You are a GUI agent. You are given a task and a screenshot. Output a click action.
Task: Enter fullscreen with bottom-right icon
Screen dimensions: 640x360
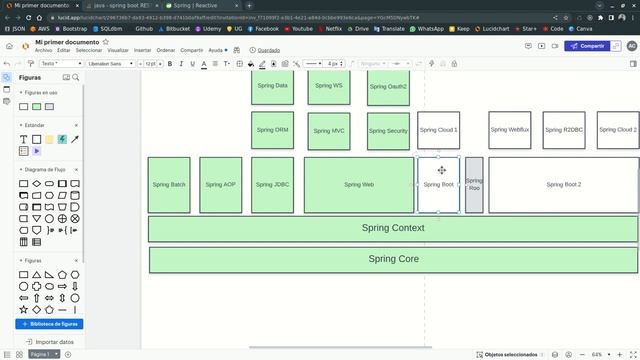[633, 354]
